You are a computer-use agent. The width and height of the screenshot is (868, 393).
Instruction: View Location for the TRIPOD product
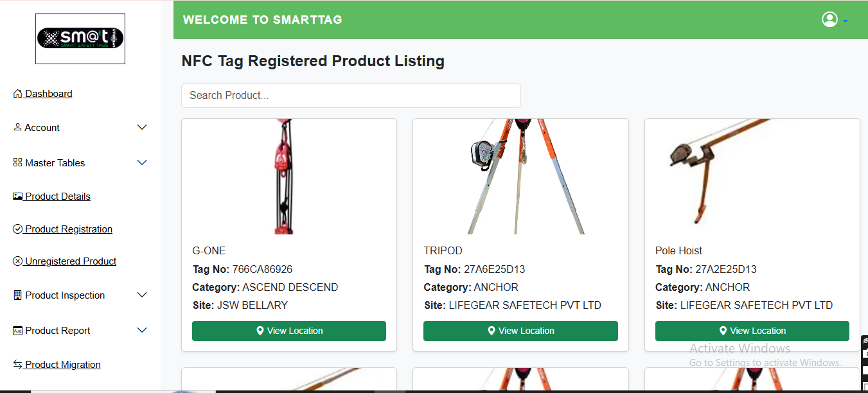click(x=520, y=331)
